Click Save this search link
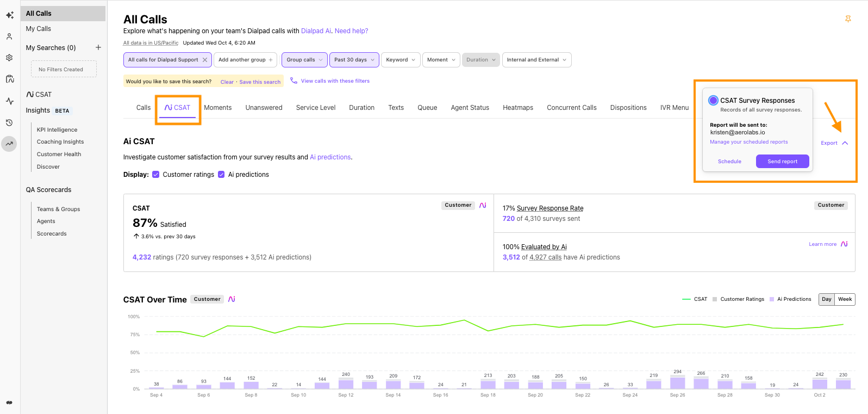868x414 pixels. tap(260, 82)
